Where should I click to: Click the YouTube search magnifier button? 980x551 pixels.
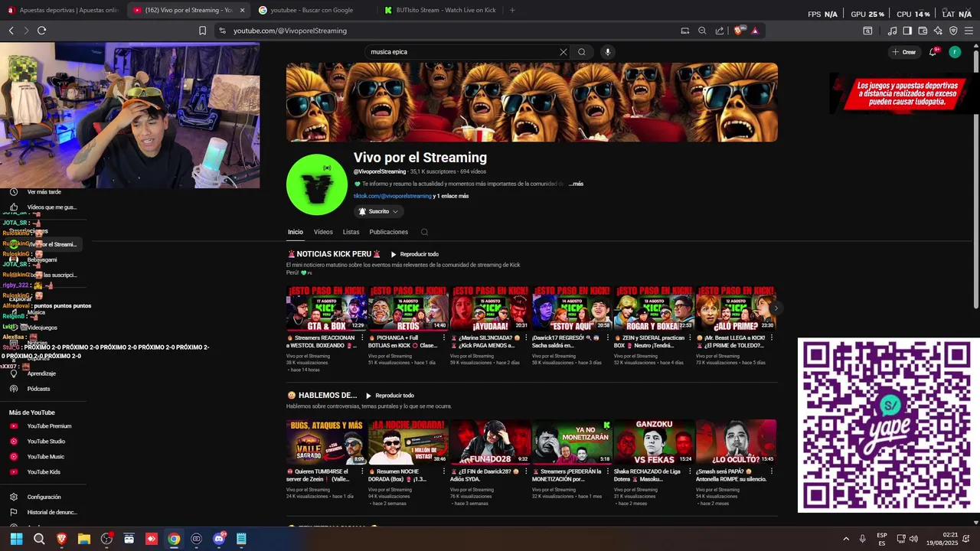coord(582,52)
